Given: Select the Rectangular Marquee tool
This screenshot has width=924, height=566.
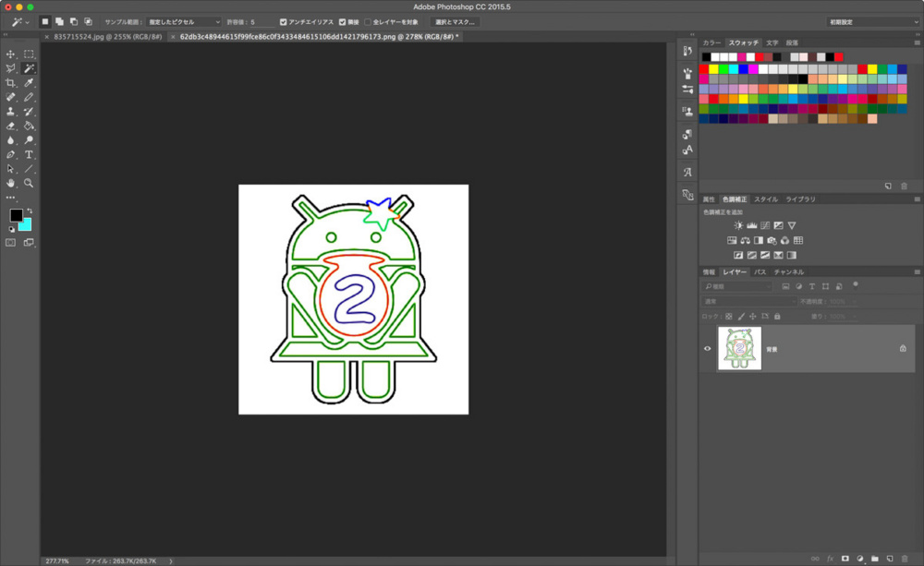Looking at the screenshot, I should pos(29,54).
